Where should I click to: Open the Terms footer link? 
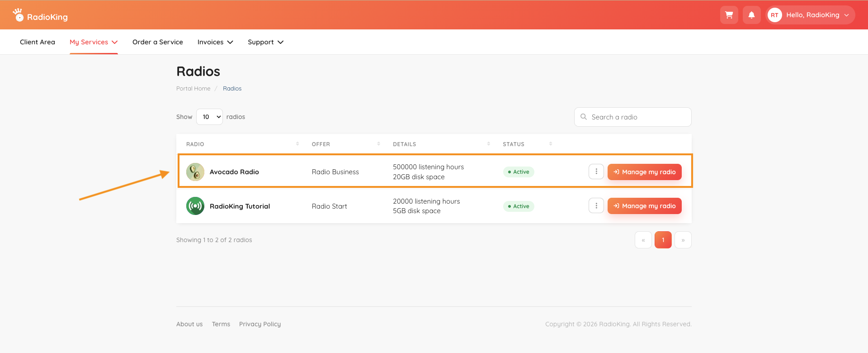point(221,324)
